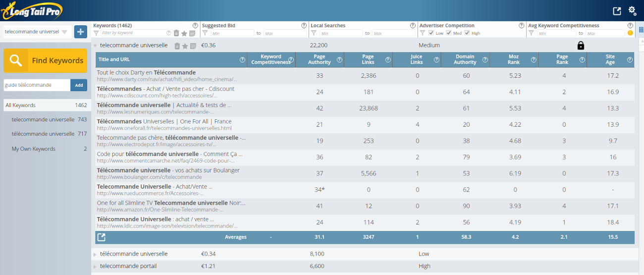Open the settings gear in the header
The height and width of the screenshot is (275, 644).
(x=632, y=11)
